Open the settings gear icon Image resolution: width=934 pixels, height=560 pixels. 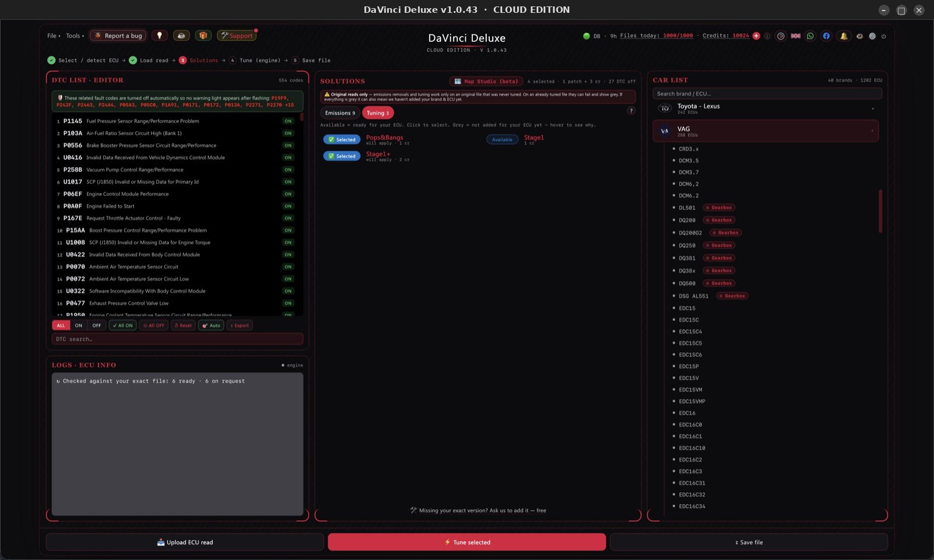(872, 36)
